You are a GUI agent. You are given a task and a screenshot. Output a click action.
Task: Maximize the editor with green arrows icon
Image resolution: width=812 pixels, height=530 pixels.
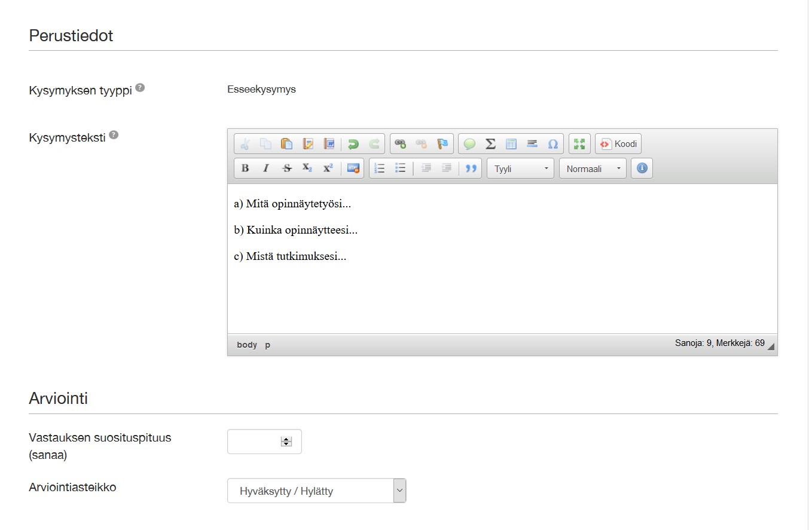tap(579, 144)
